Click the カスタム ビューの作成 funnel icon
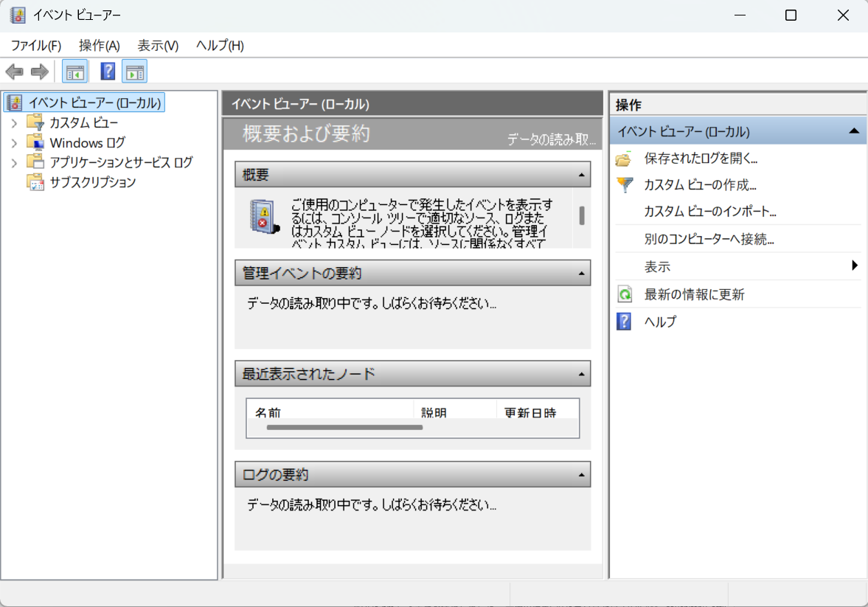This screenshot has width=868, height=607. tap(625, 185)
